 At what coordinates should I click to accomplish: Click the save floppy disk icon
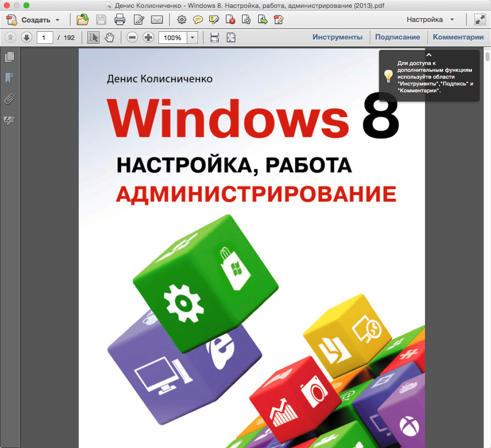point(101,20)
